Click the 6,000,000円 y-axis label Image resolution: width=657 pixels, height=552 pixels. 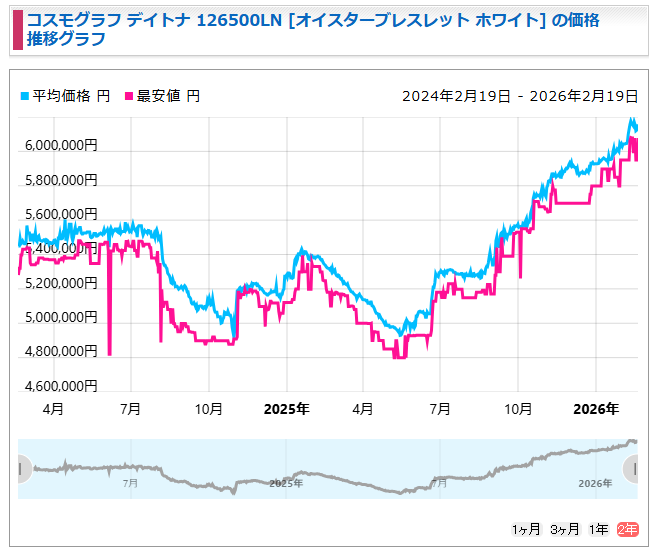tap(62, 146)
